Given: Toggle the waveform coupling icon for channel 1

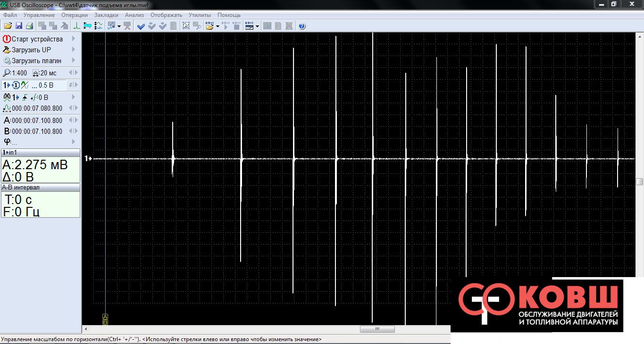Looking at the screenshot, I should click(x=25, y=85).
